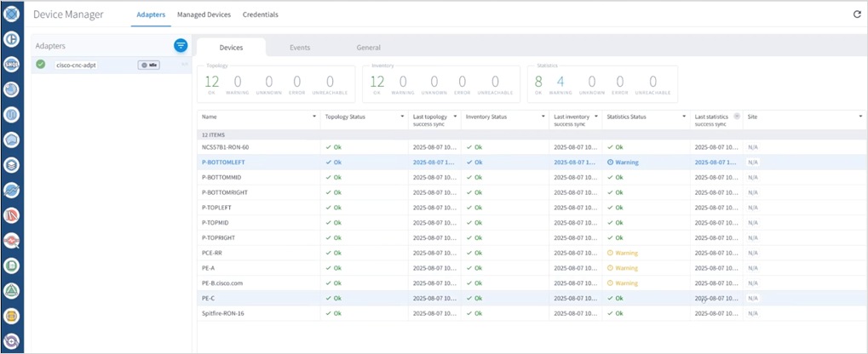Select the PE-C device name
The image size is (868, 354).
pyautogui.click(x=210, y=298)
